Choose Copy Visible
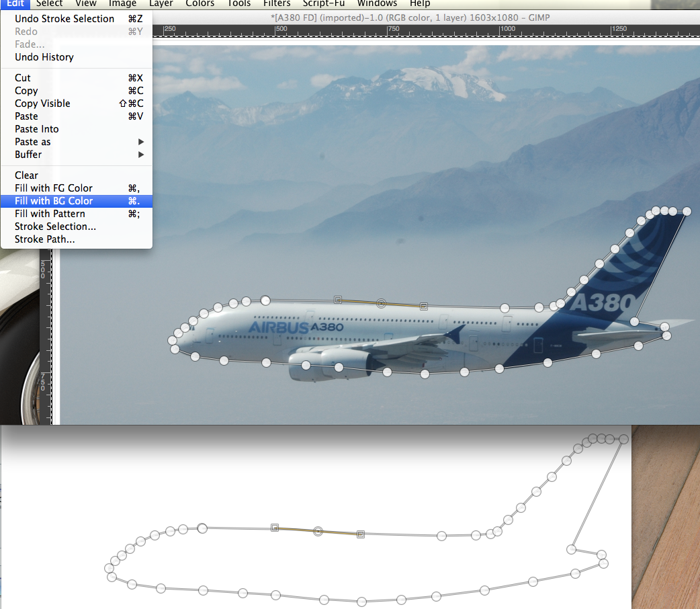Image resolution: width=700 pixels, height=609 pixels. click(x=77, y=104)
